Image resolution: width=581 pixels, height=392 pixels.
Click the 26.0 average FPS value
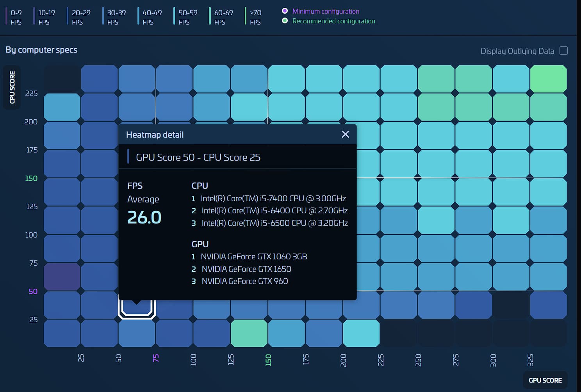(x=144, y=217)
